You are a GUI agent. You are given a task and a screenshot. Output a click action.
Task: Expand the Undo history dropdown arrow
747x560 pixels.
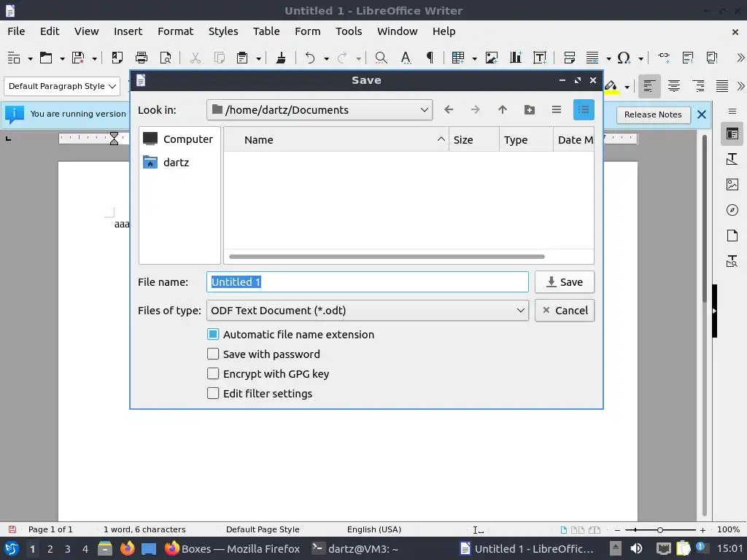pyautogui.click(x=326, y=58)
